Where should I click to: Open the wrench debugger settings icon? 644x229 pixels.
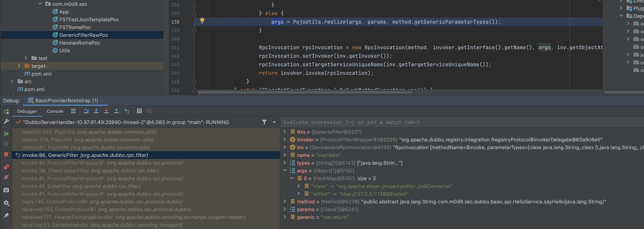(6, 121)
